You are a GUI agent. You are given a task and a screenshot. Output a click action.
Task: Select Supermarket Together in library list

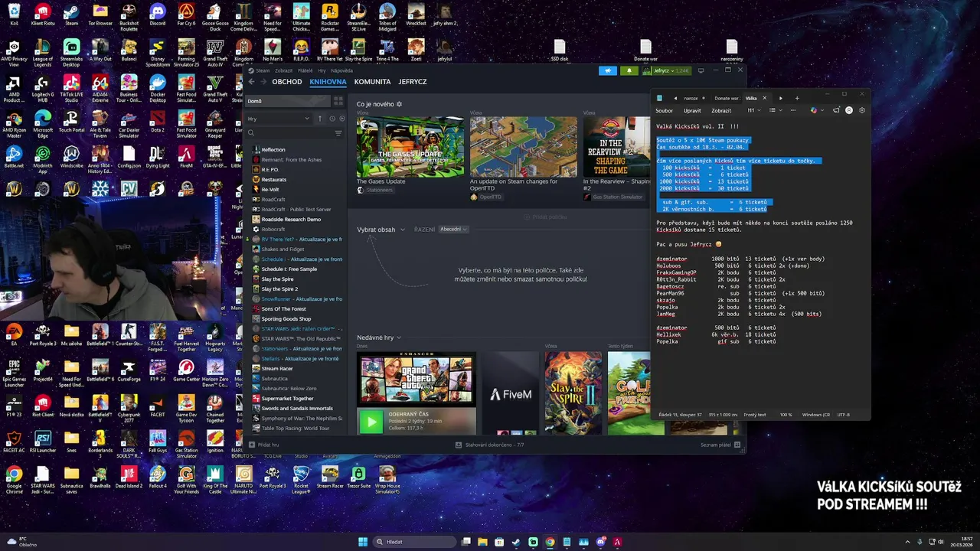point(287,399)
